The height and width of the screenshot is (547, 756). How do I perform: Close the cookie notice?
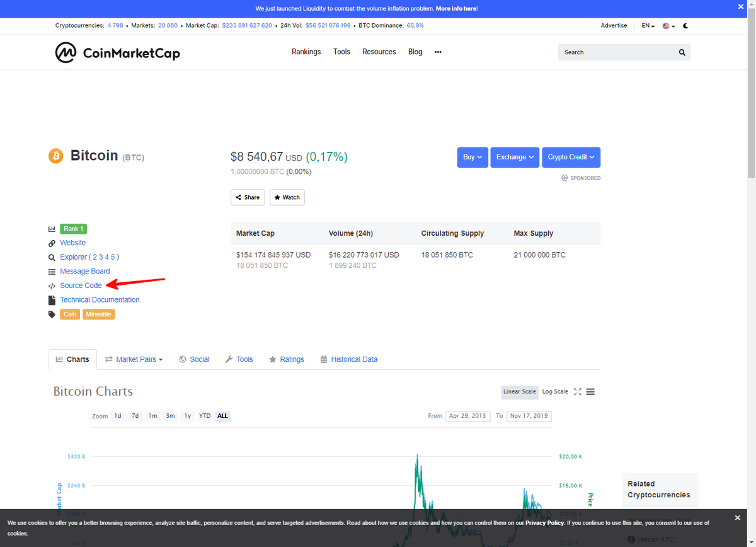coord(737,517)
